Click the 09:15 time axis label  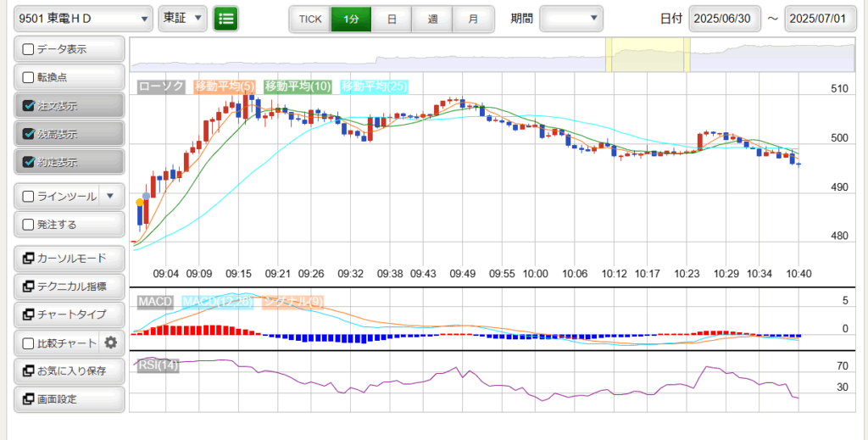click(238, 273)
